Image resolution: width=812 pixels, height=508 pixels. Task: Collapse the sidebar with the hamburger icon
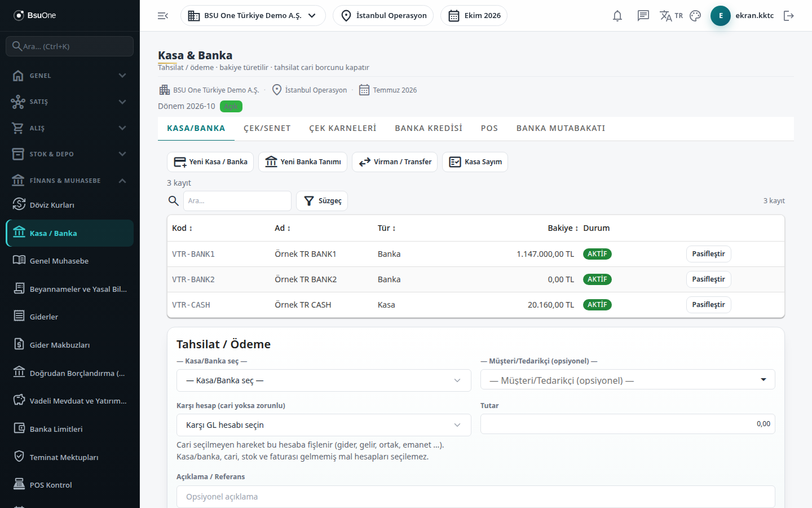tap(163, 16)
